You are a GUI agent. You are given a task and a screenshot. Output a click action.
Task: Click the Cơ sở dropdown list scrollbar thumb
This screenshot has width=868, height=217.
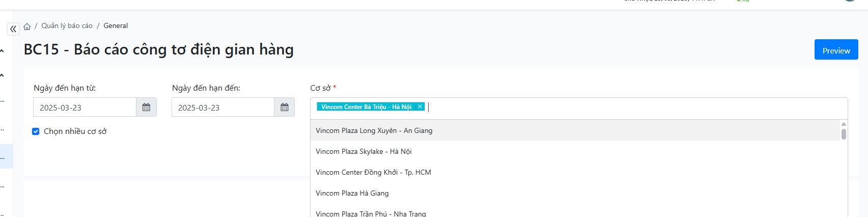[844, 134]
